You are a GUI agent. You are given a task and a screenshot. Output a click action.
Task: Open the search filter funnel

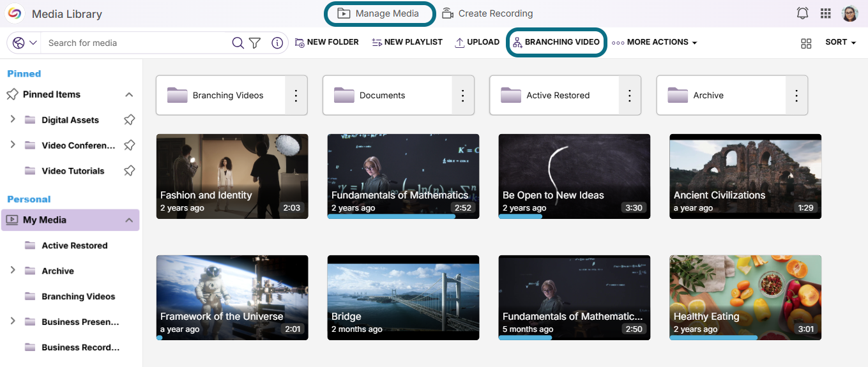pyautogui.click(x=255, y=43)
